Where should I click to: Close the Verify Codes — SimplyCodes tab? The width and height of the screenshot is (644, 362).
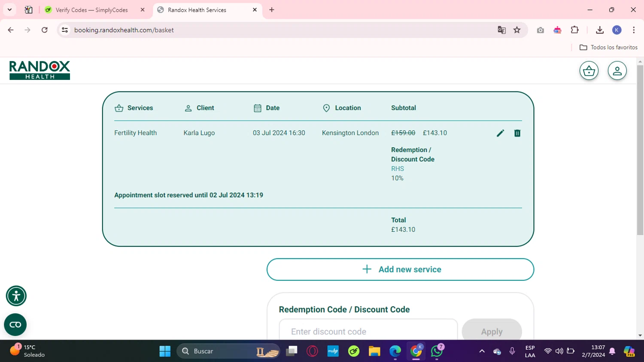143,10
